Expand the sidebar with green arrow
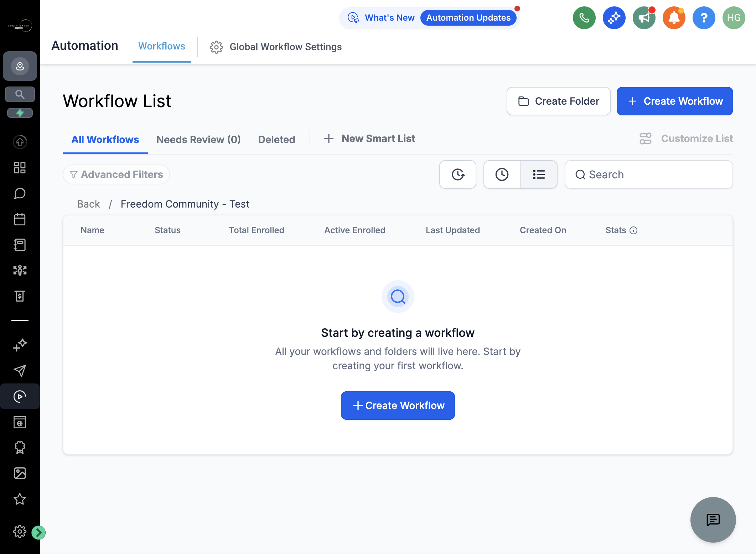 pyautogui.click(x=38, y=533)
